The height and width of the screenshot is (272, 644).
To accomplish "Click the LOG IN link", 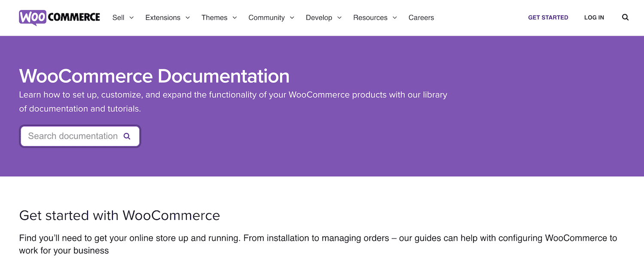I will 594,18.
